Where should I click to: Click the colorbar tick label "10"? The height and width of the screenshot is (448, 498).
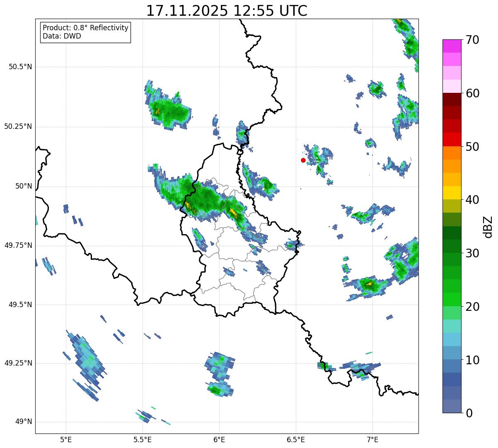point(472,360)
